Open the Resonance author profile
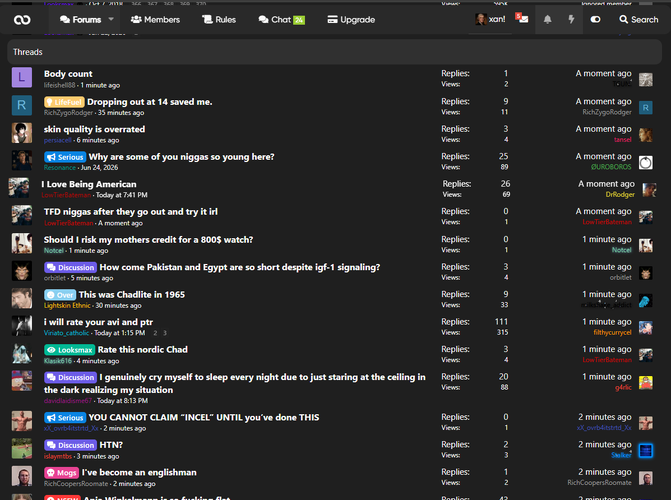Image resolution: width=671 pixels, height=500 pixels. coord(59,168)
